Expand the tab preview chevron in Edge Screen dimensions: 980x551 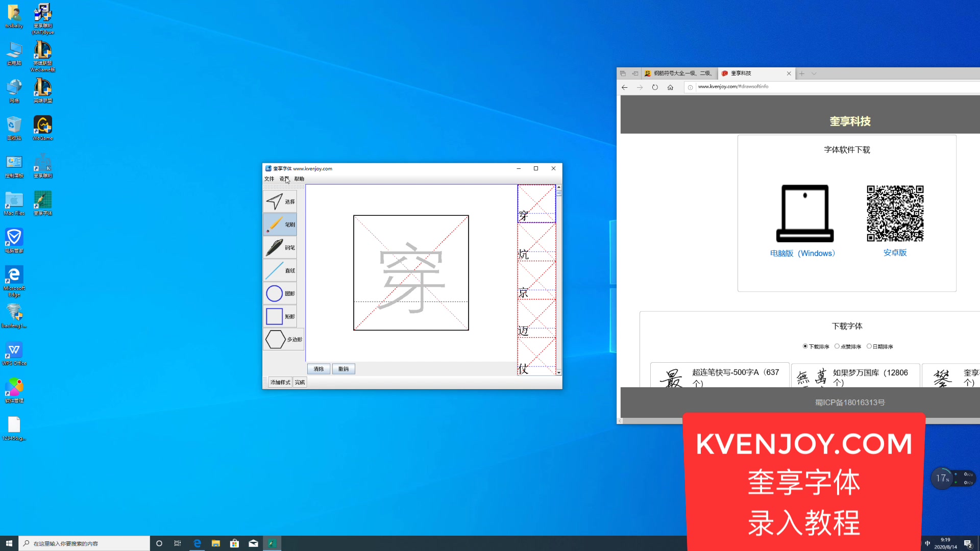coord(814,73)
